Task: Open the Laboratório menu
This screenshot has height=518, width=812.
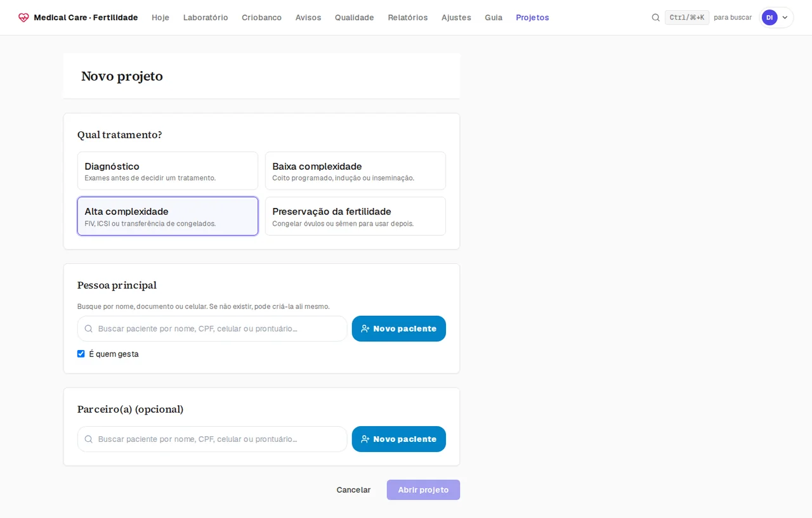Action: coord(206,18)
